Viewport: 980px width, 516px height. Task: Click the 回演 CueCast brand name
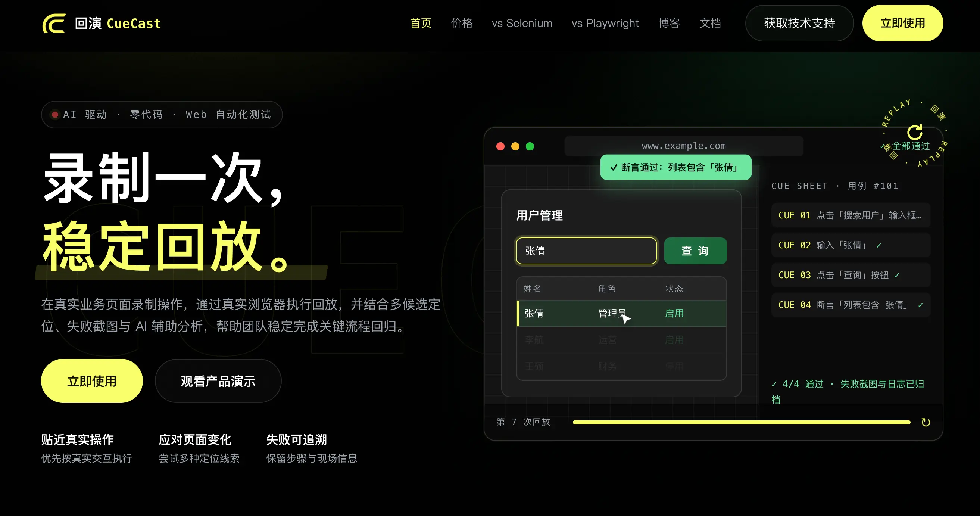[118, 24]
